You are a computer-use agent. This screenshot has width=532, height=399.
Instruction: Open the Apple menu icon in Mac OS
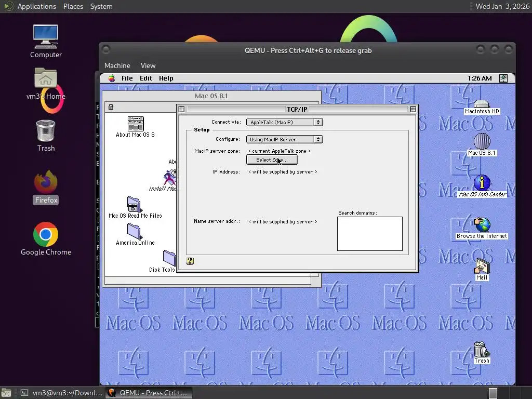112,78
